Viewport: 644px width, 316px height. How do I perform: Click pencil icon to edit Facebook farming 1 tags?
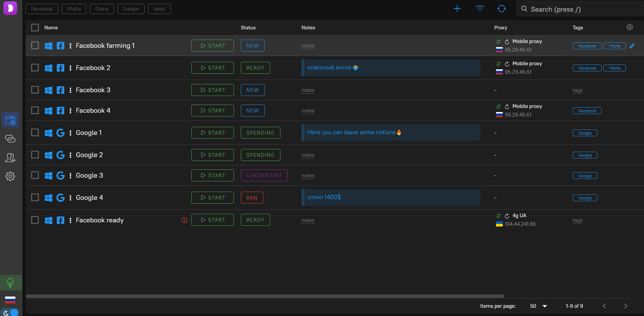pos(632,46)
